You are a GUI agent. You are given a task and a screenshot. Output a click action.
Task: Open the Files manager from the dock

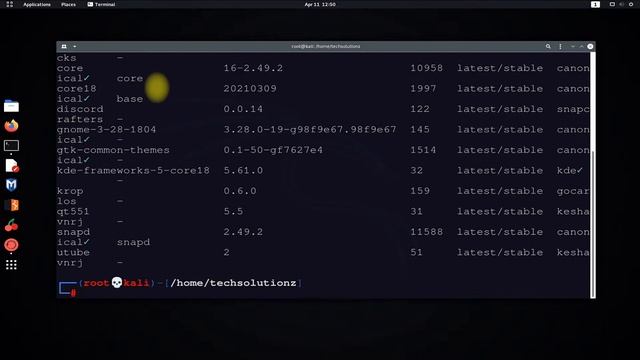pyautogui.click(x=11, y=107)
